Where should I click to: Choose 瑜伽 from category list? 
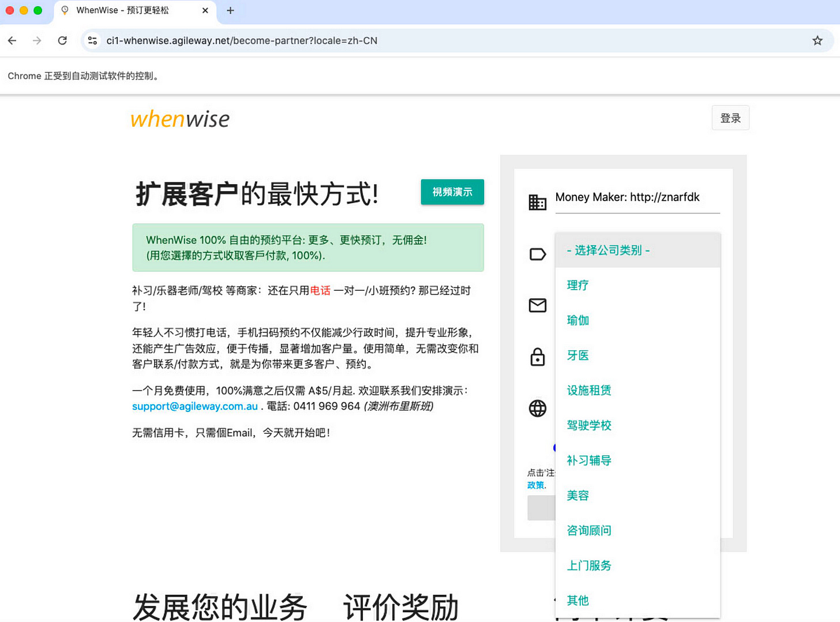pyautogui.click(x=637, y=320)
